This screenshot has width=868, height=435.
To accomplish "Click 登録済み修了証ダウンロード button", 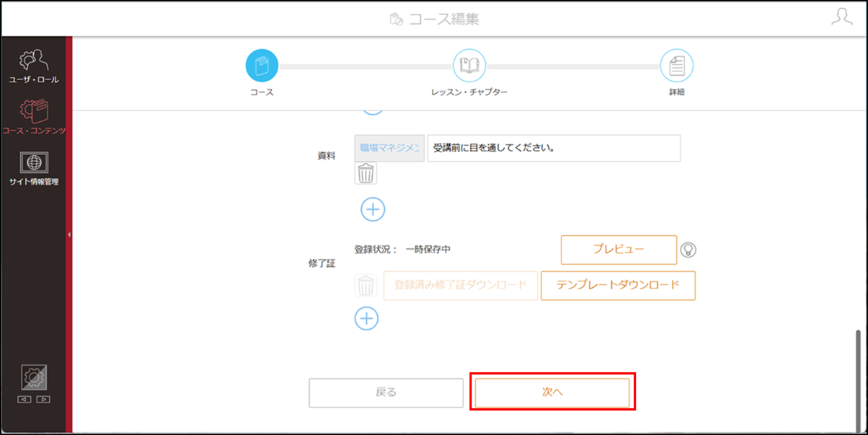I will click(461, 285).
